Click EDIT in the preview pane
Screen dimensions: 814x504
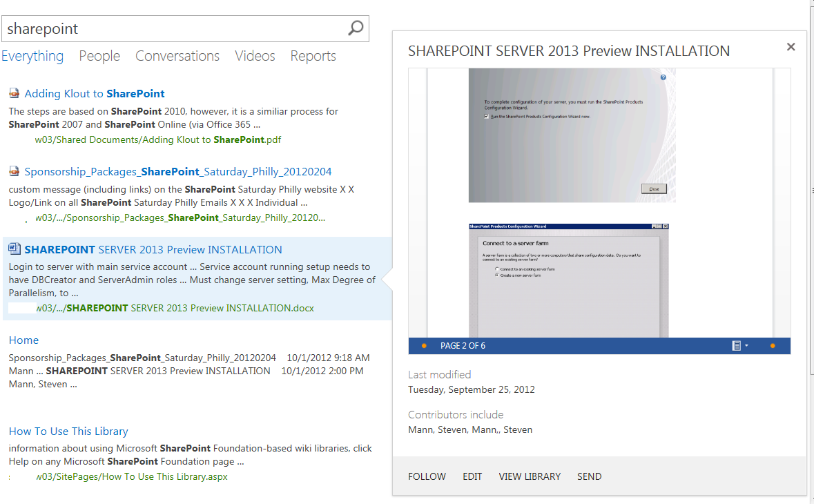(472, 476)
